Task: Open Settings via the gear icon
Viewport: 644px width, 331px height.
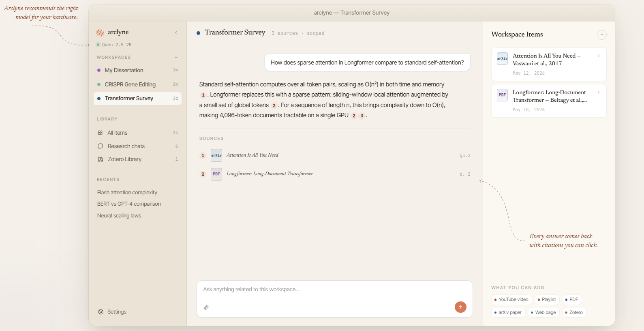Action: coord(101,312)
